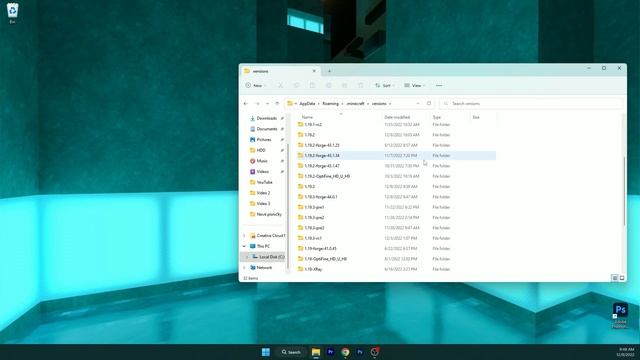Click the Search versions input box
Image resolution: width=640 pixels, height=360 pixels.
point(532,104)
